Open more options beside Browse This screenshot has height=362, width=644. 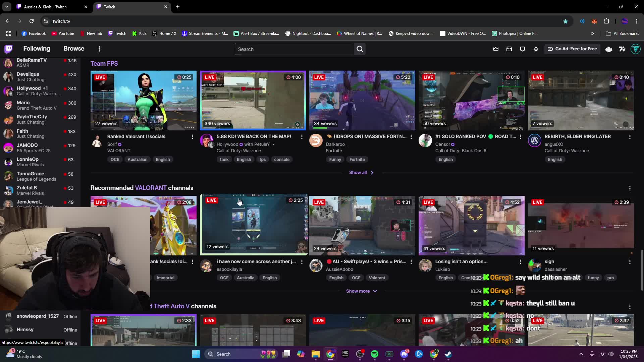coord(99,49)
